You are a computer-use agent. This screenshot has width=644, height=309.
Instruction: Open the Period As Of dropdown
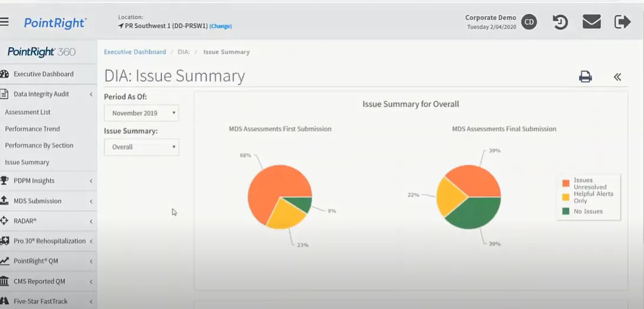pos(141,113)
